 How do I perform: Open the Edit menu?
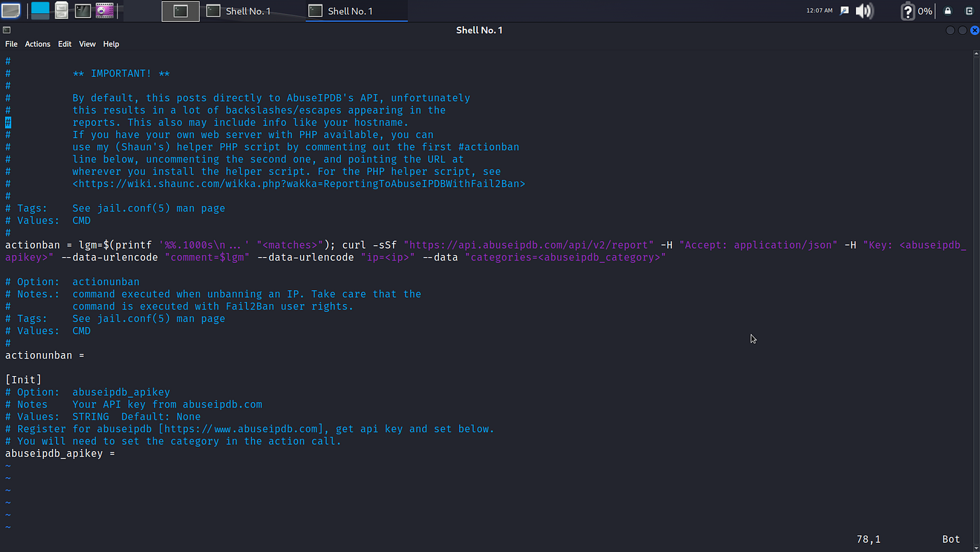coord(64,43)
